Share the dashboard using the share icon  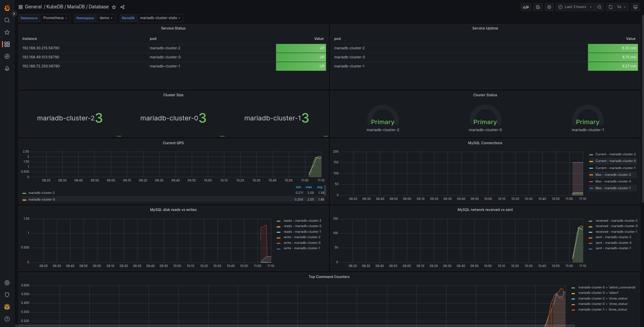(x=122, y=7)
